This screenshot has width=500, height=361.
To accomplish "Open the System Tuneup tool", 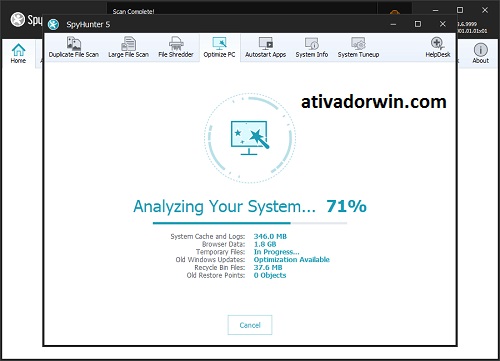I will pos(358,48).
